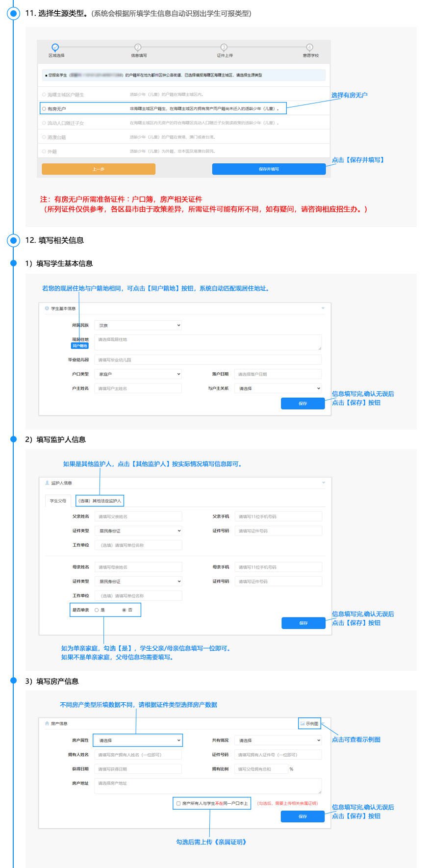Click the 父亲手机 input field
The height and width of the screenshot is (868, 429).
(x=278, y=516)
